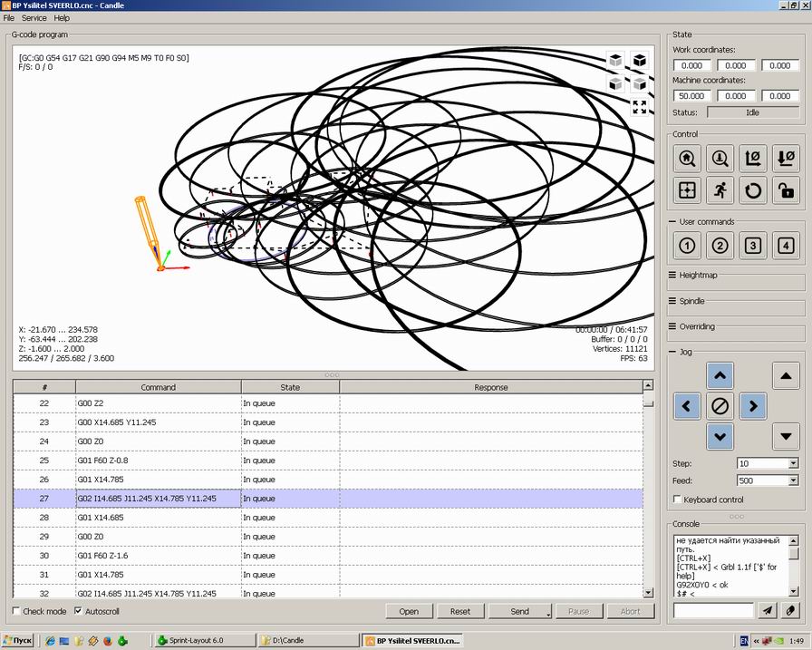Jog X axis left
Screen dimensions: 812x650
click(687, 406)
